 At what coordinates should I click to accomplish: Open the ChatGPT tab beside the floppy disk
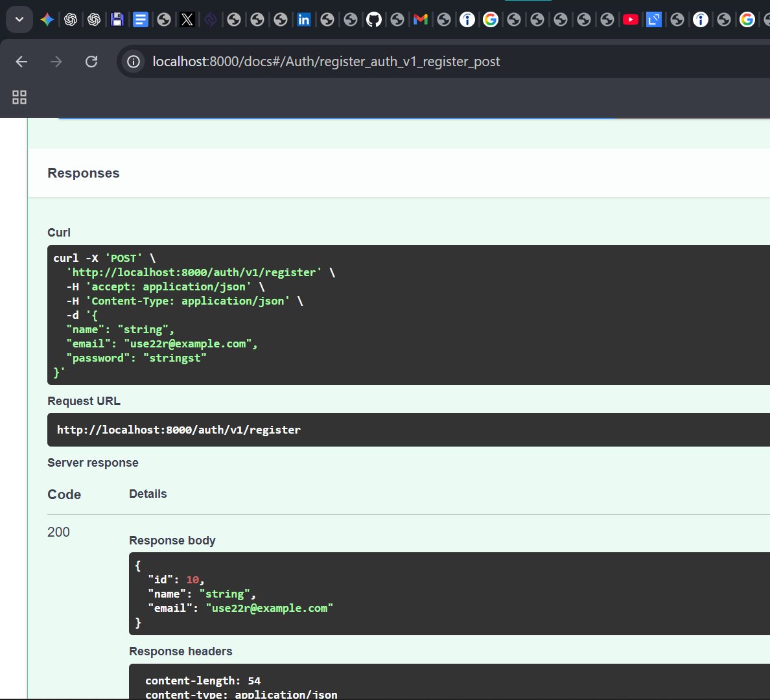pos(94,19)
